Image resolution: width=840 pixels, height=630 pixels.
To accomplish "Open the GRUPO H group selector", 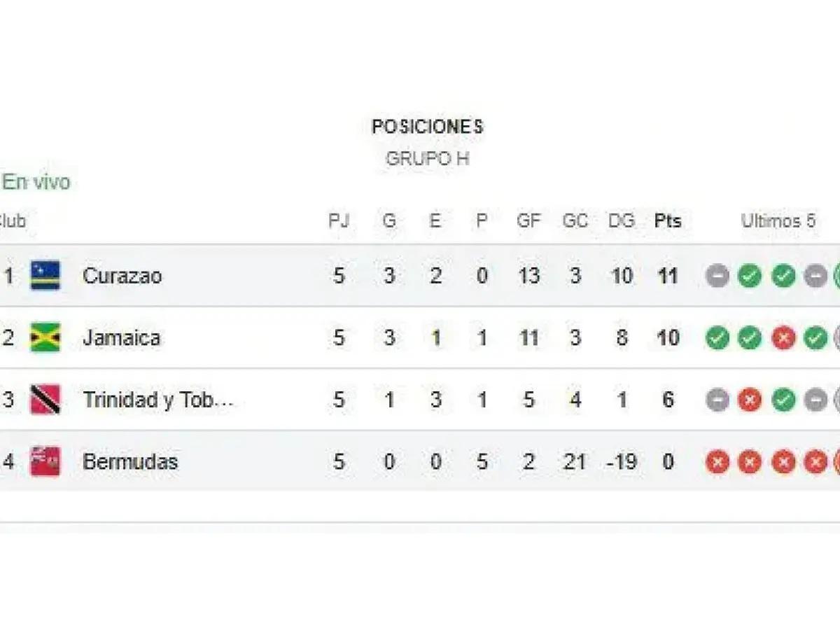I will tap(428, 158).
